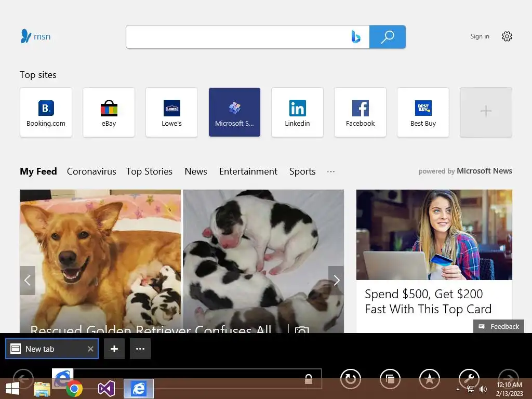Viewport: 532px width, 399px height.
Task: Select the My Feed tab
Action: click(x=38, y=171)
